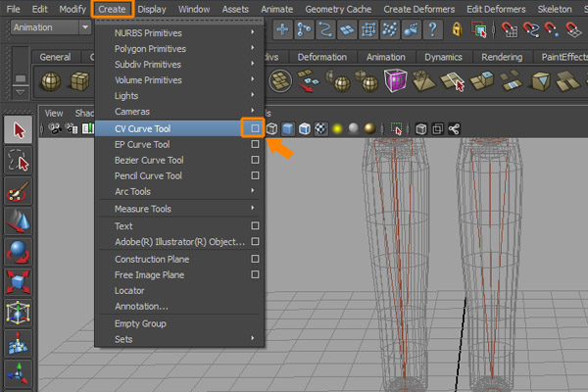Image resolution: width=588 pixels, height=392 pixels.
Task: Pick the Paint Selection brush tool
Action: pyautogui.click(x=18, y=192)
